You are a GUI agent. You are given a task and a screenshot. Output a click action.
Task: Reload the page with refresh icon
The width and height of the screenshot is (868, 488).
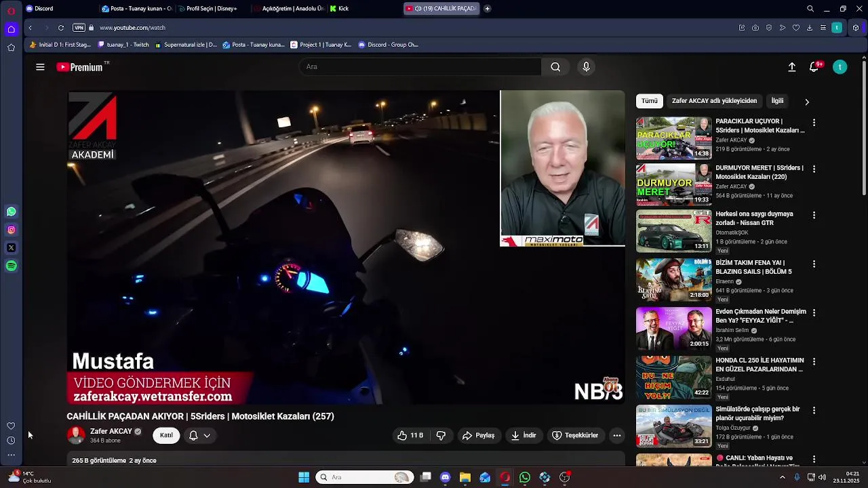pyautogui.click(x=61, y=28)
